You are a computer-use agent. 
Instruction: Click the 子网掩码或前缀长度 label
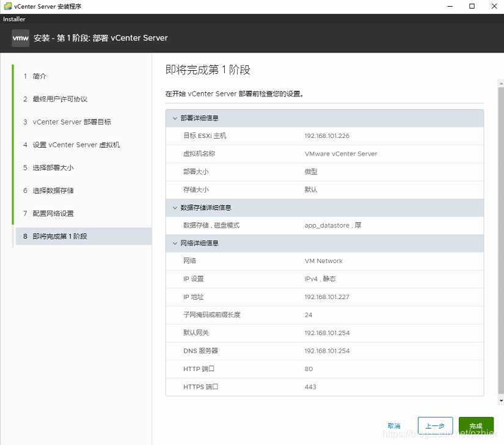(x=211, y=315)
